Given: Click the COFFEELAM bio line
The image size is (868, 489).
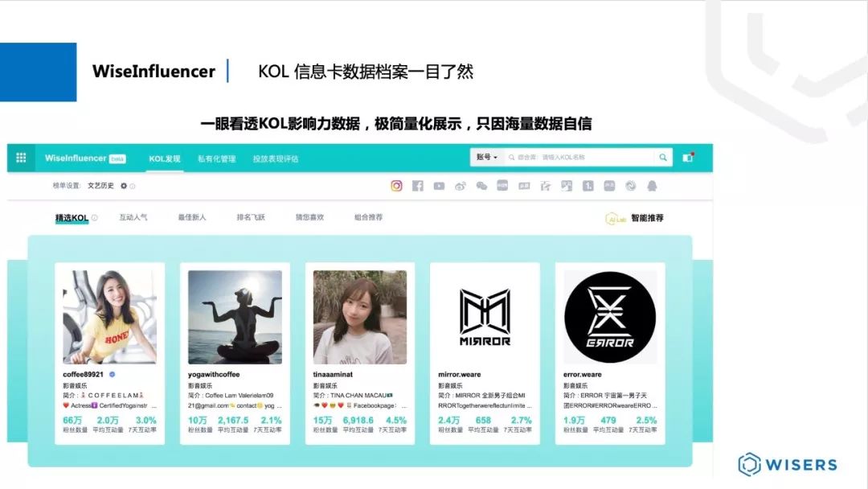Looking at the screenshot, I should click(104, 396).
